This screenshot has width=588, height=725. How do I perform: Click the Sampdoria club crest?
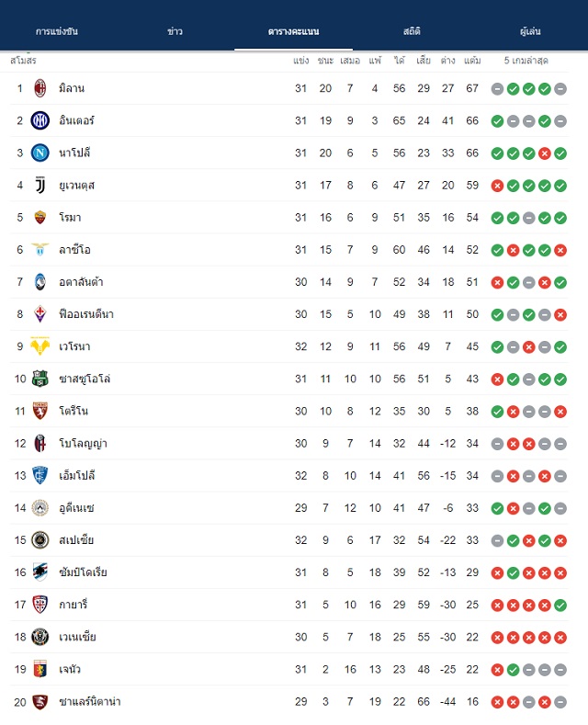tap(40, 572)
